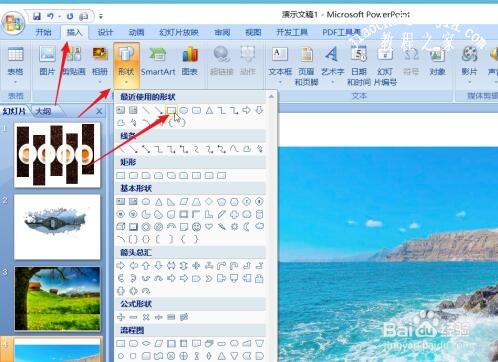498x362 pixels.
Task: Open the 艺术字 WordArt gallery
Action: [x=332, y=65]
